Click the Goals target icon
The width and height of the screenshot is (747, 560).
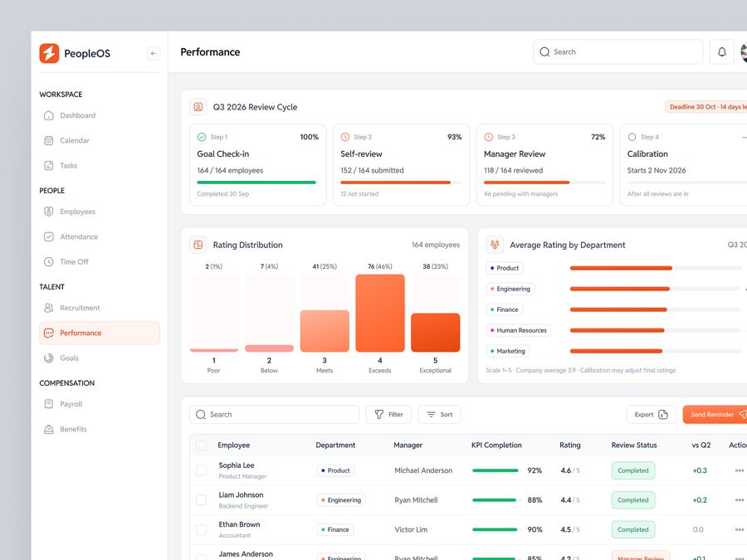(x=49, y=358)
